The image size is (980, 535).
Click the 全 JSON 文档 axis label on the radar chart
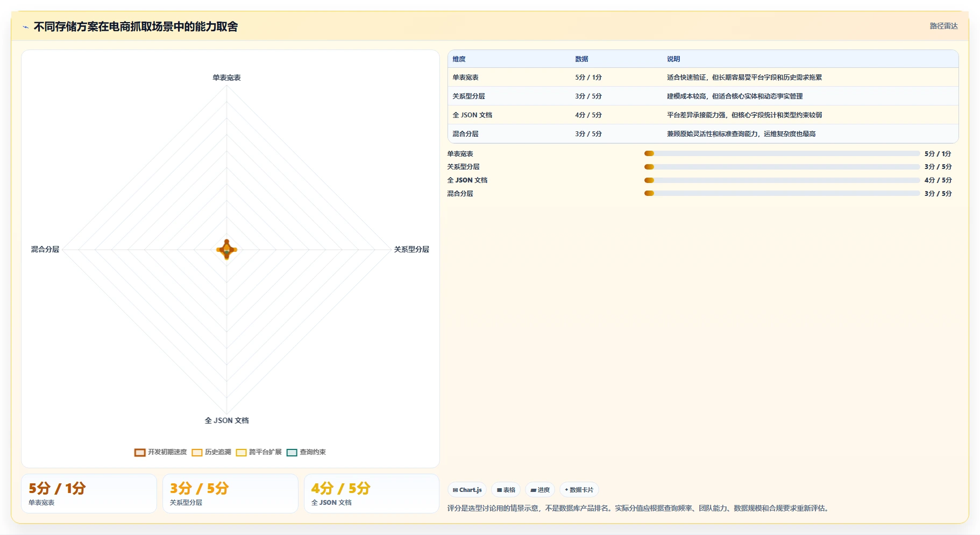[226, 420]
